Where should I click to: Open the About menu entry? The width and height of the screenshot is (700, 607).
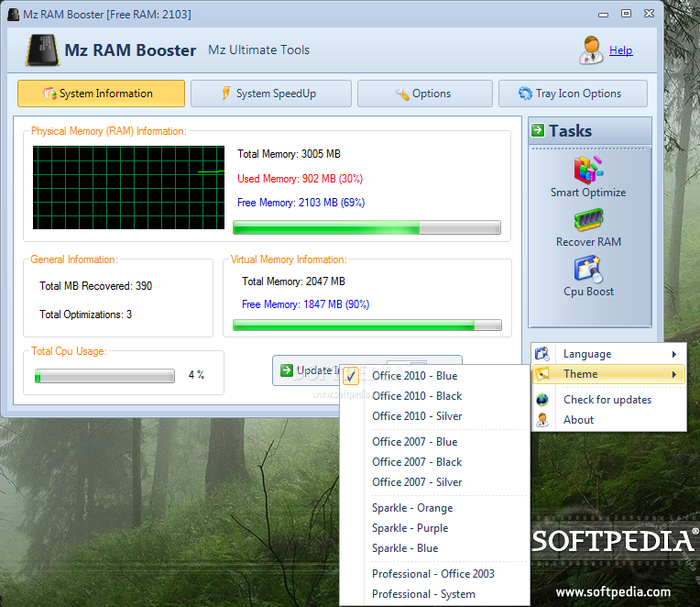[609, 420]
